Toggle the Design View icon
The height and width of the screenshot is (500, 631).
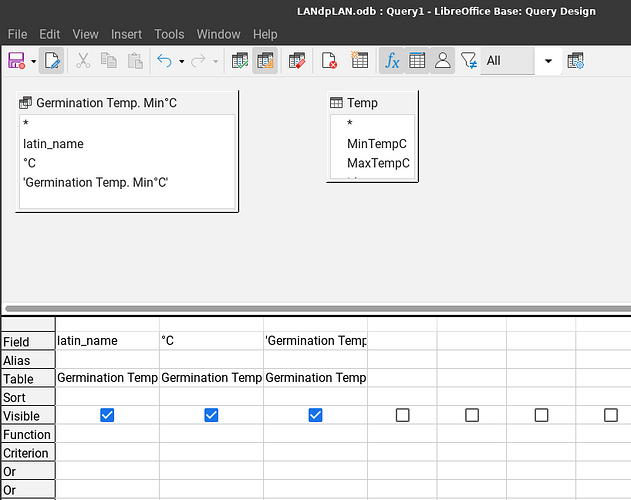click(x=265, y=61)
